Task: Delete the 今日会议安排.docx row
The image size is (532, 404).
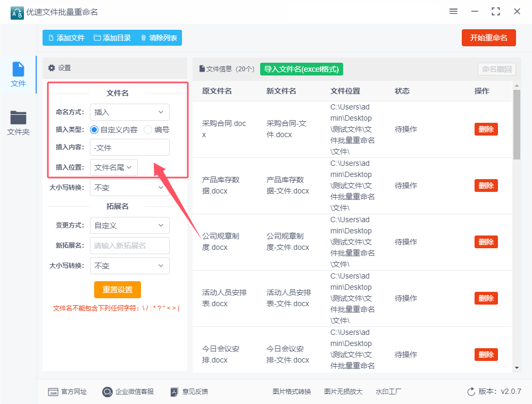Action: point(486,355)
